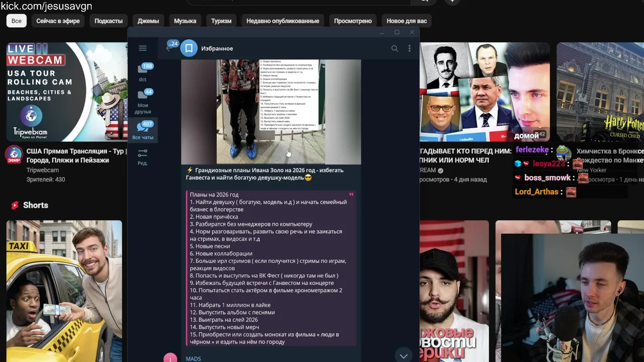Click the Планы на 2026 год heading
644x362 pixels.
click(214, 195)
